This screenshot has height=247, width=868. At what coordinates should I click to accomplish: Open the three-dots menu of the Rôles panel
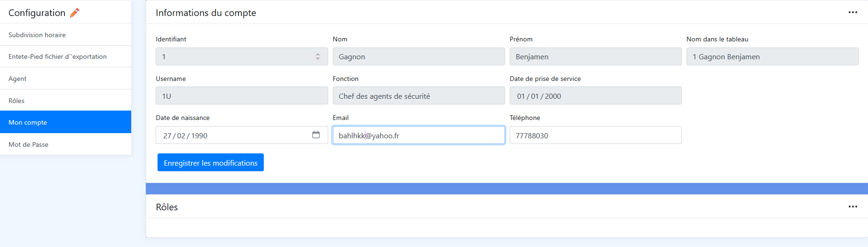(853, 207)
